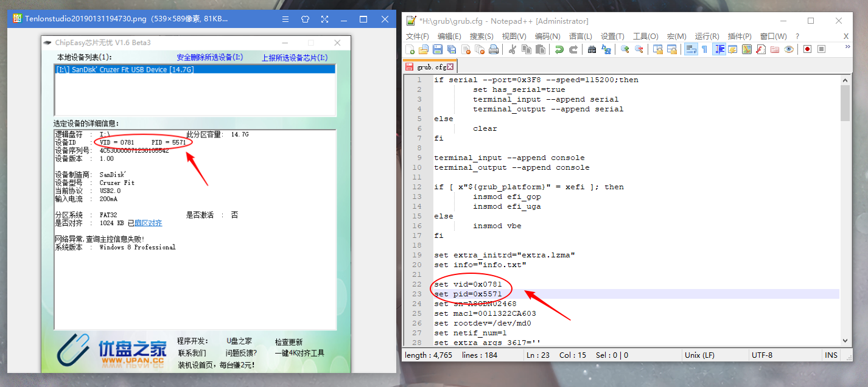Toggle file monitoring eye icon
Viewport: 868px width, 387px height.
789,49
